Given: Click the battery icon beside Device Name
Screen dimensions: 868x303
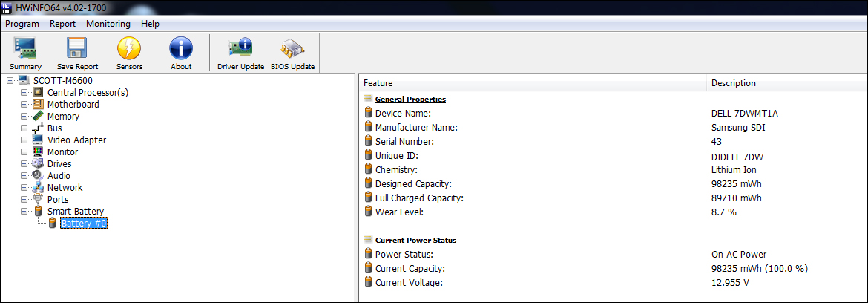Looking at the screenshot, I should [369, 113].
